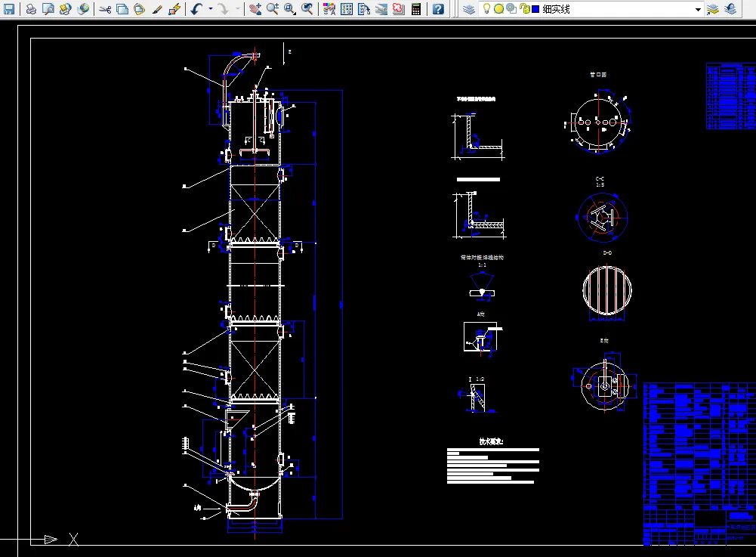Toggle layer freeze sun icon
This screenshot has width=756, height=557.
499,8
